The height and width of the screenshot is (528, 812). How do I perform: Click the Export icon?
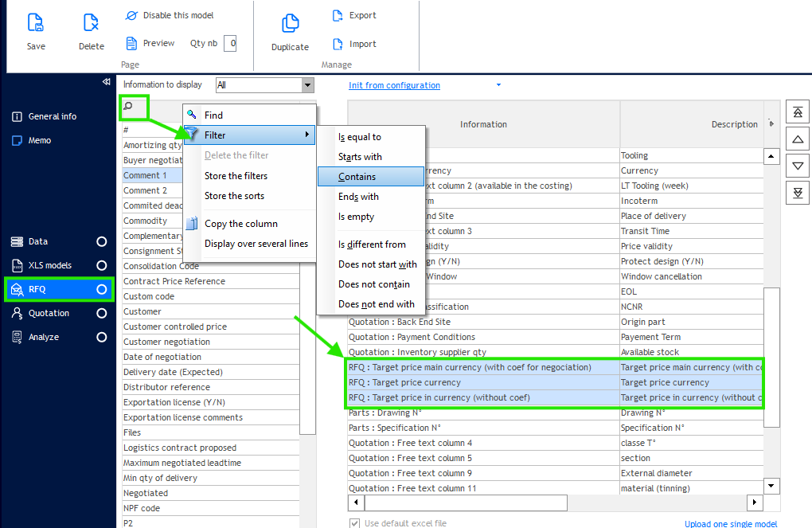click(x=338, y=15)
